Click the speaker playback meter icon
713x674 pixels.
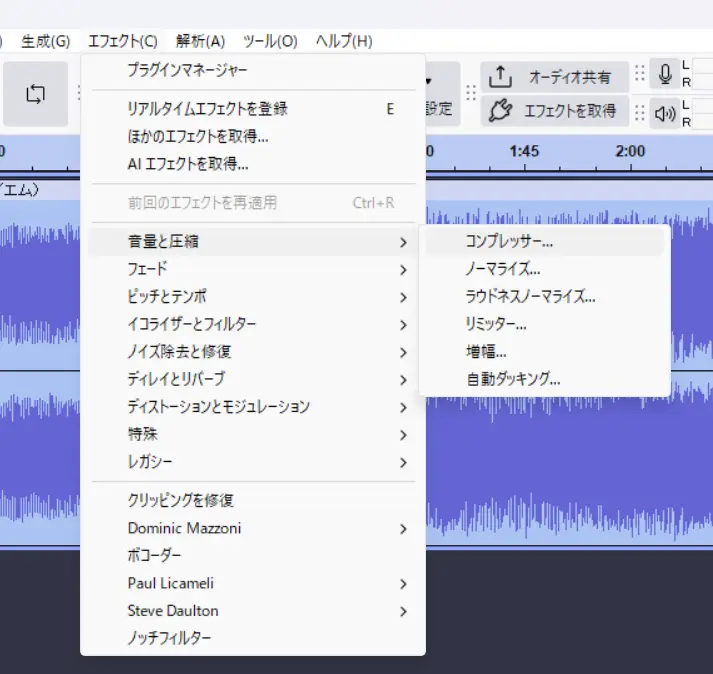665,112
